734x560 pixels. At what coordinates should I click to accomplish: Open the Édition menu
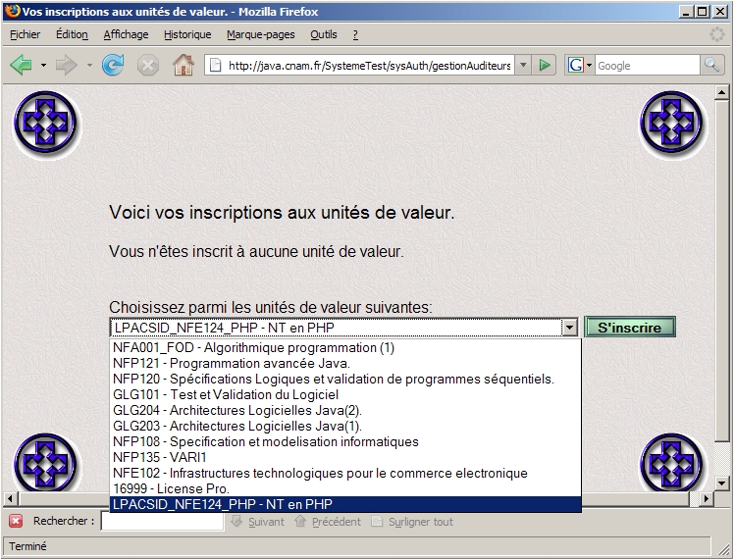[72, 34]
